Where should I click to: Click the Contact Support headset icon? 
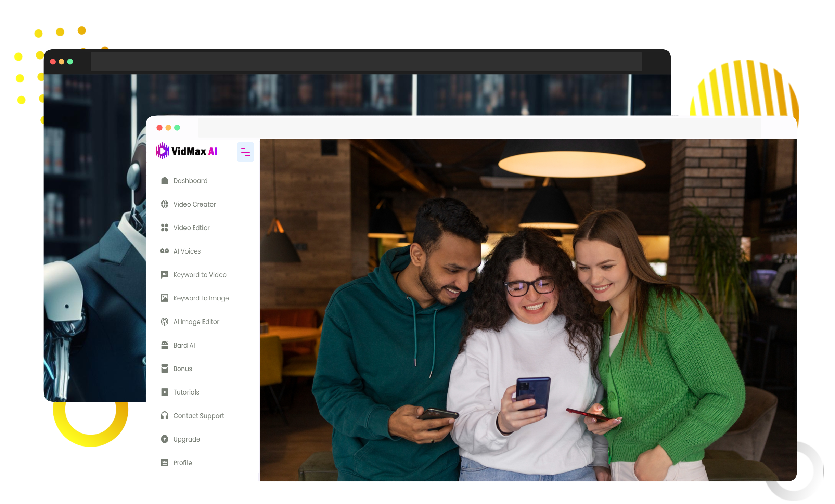click(x=165, y=416)
